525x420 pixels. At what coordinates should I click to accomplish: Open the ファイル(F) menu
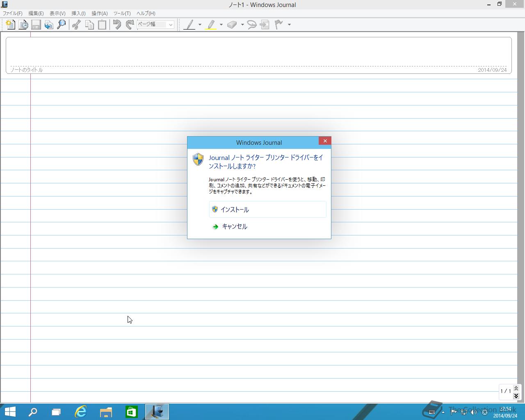pyautogui.click(x=13, y=14)
